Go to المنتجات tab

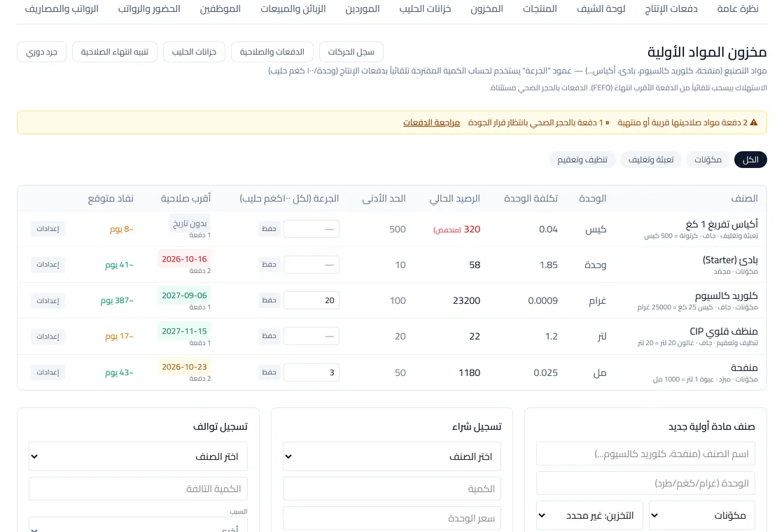coord(540,9)
